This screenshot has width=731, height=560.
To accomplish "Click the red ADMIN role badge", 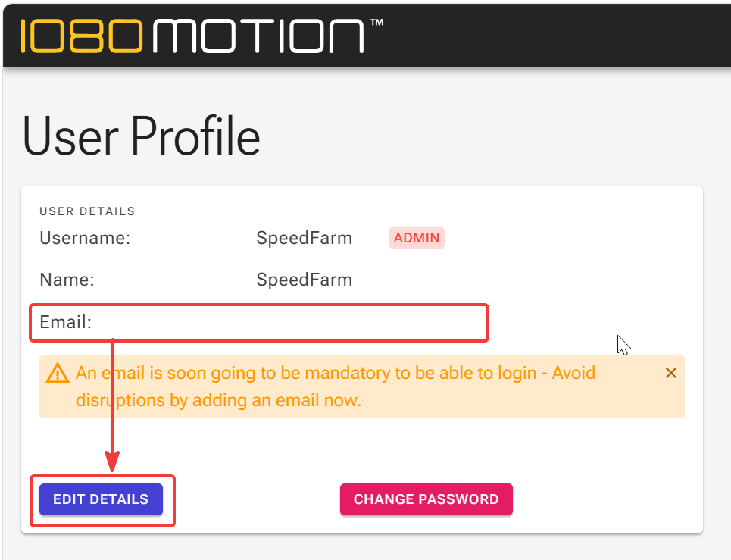I will (417, 238).
